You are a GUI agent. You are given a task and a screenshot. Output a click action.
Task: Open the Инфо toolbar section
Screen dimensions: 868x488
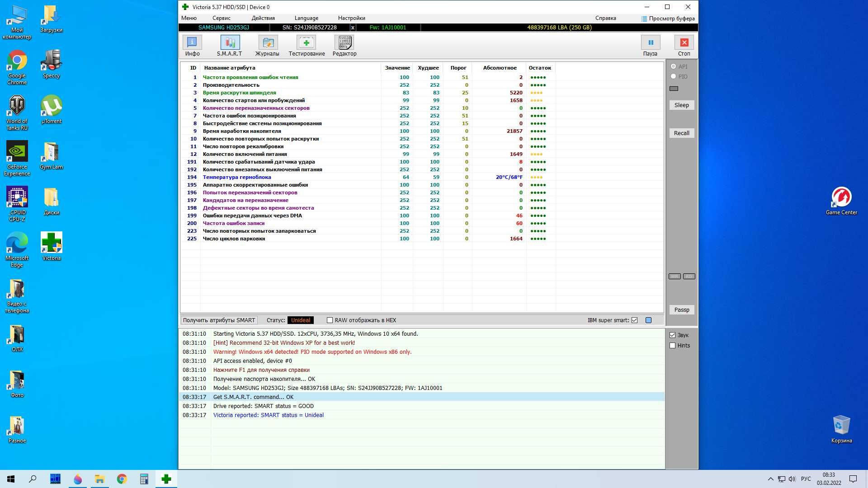click(x=192, y=46)
